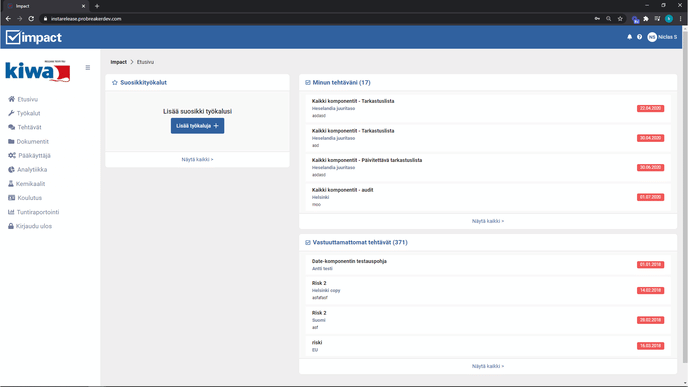Viewport: 688px width, 387px height.
Task: Click Näytä kaikki under Vastuuttamattomat tehtävät
Action: (488, 366)
